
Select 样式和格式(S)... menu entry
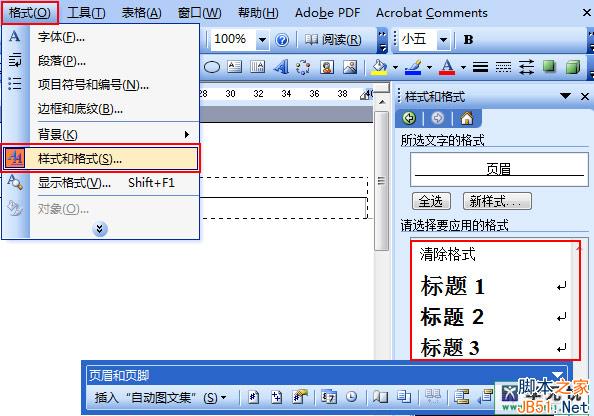tap(100, 159)
